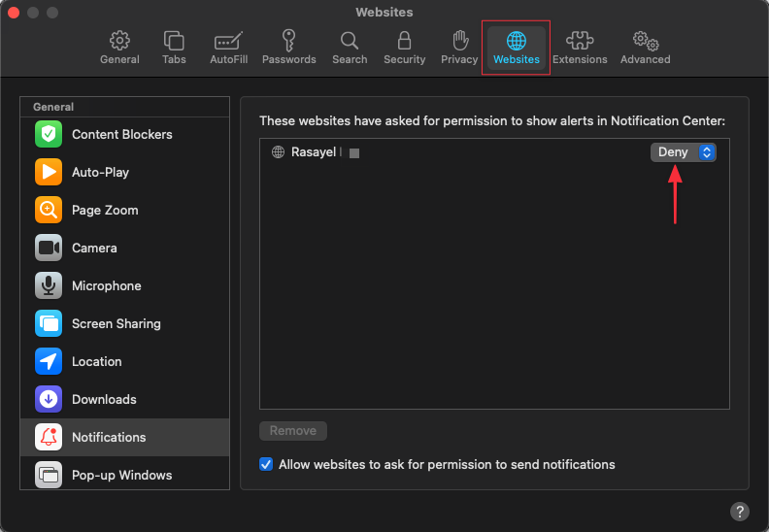769x532 pixels.
Task: Choose Page Zoom label in sidebar
Action: pos(105,211)
